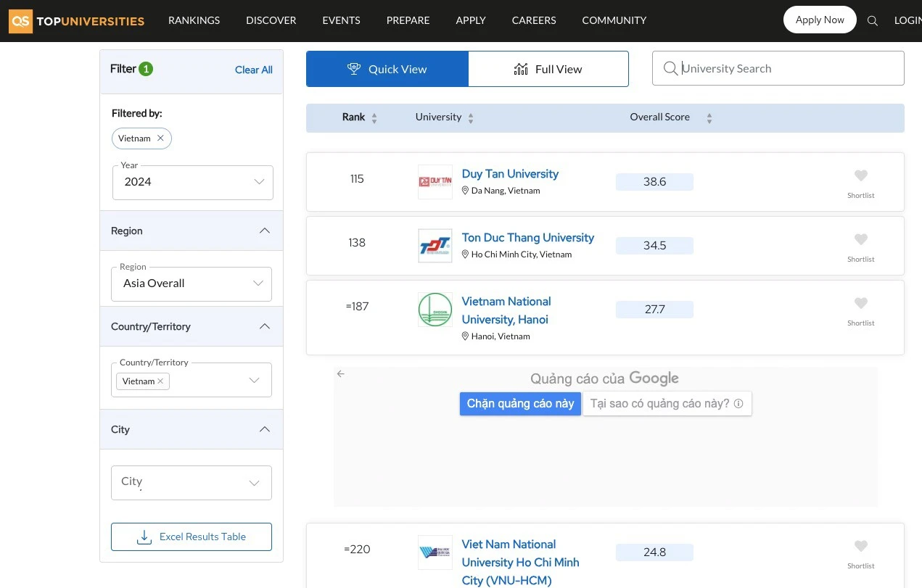Viewport: 922px width, 588px height.
Task: Click the Duy Tan University logo thumbnail
Action: [435, 182]
